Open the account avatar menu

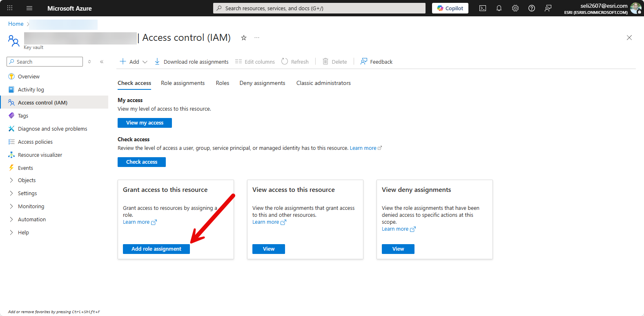click(x=636, y=8)
